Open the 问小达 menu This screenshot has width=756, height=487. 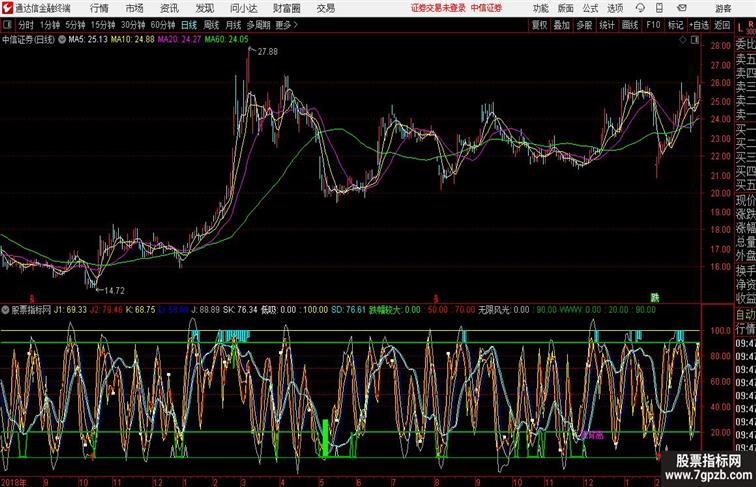[243, 8]
